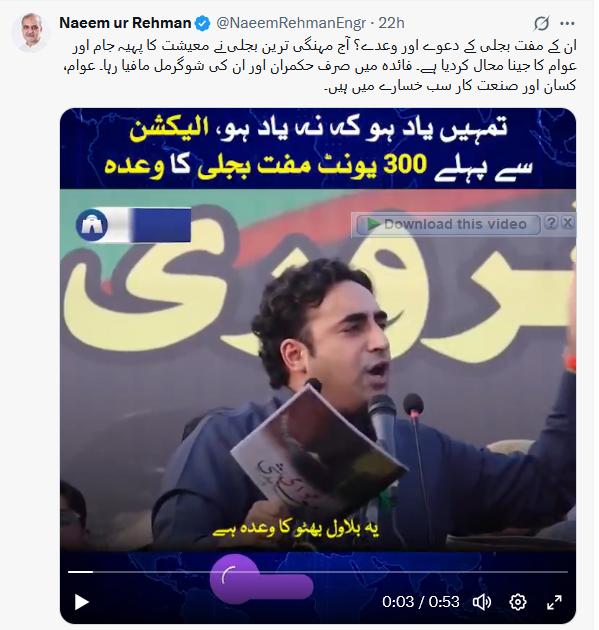Close the Download this video bar
This screenshot has width=599, height=630.
(x=568, y=222)
